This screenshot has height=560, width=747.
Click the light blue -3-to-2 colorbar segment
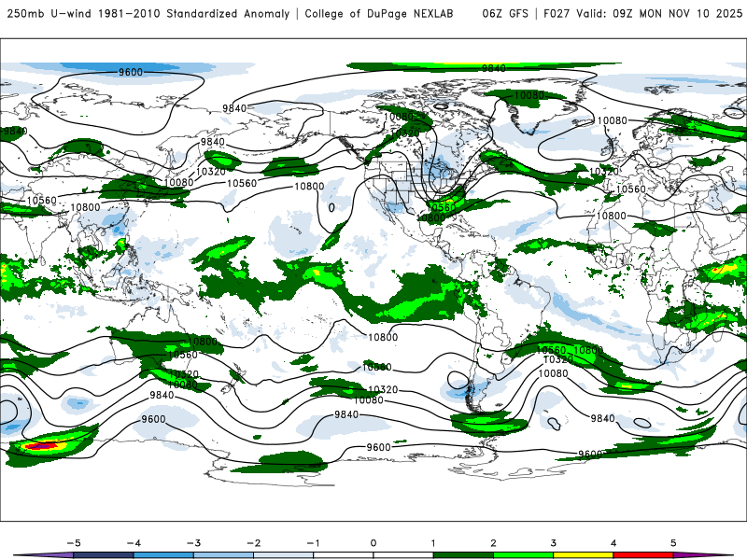pos(223,555)
